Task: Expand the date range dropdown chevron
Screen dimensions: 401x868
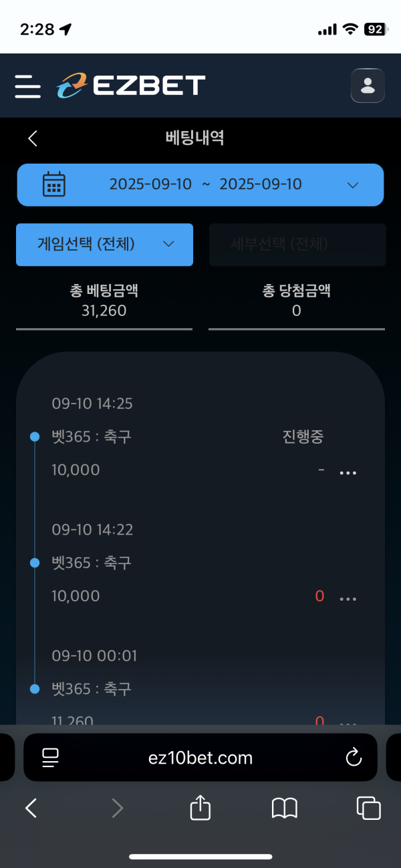Action: click(354, 185)
